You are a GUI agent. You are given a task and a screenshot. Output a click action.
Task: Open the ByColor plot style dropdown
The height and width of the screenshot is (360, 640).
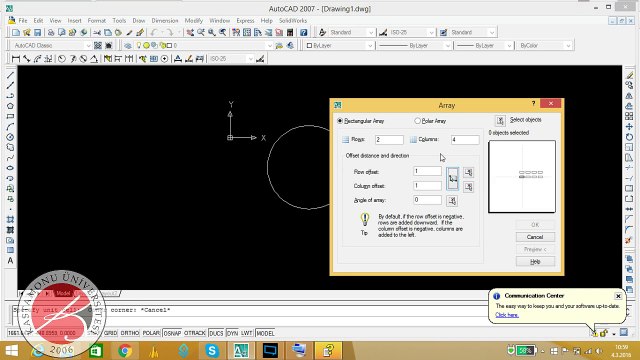click(568, 46)
